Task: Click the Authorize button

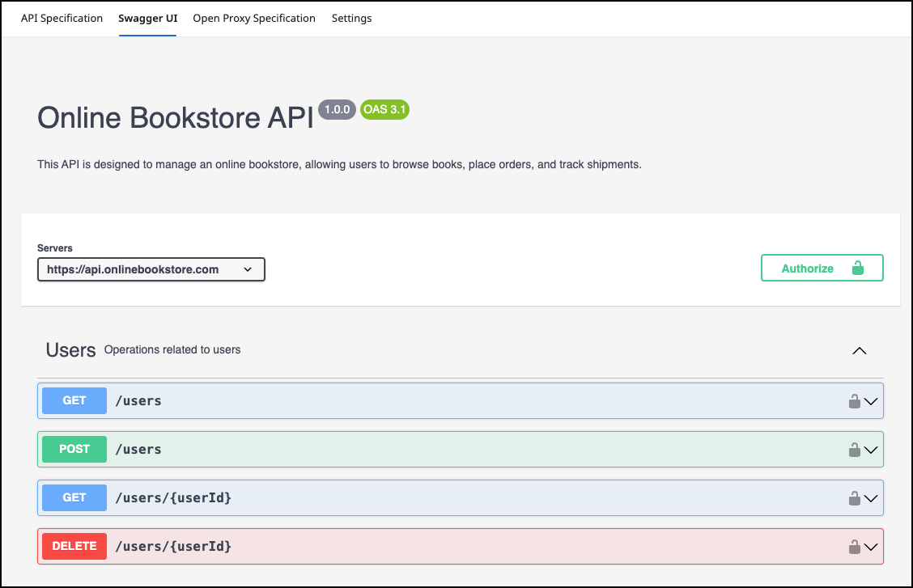Action: 822,268
